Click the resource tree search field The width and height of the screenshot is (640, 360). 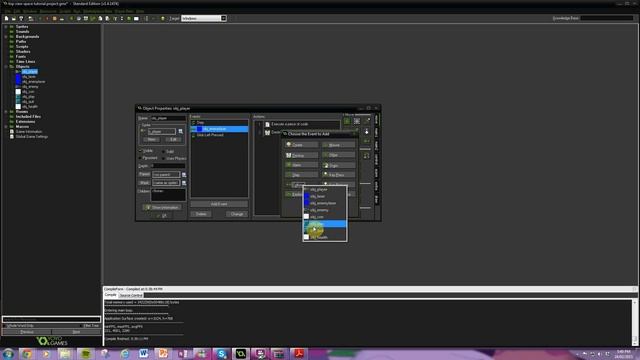(x=51, y=319)
